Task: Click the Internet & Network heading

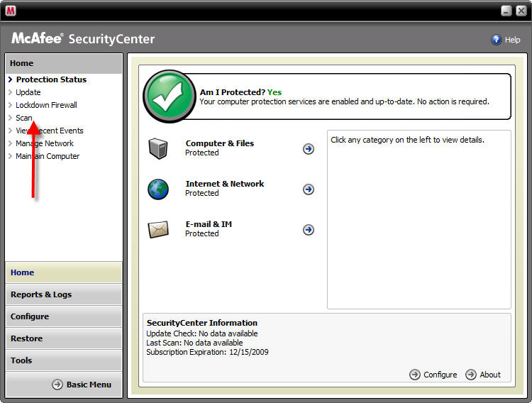Action: coord(225,184)
